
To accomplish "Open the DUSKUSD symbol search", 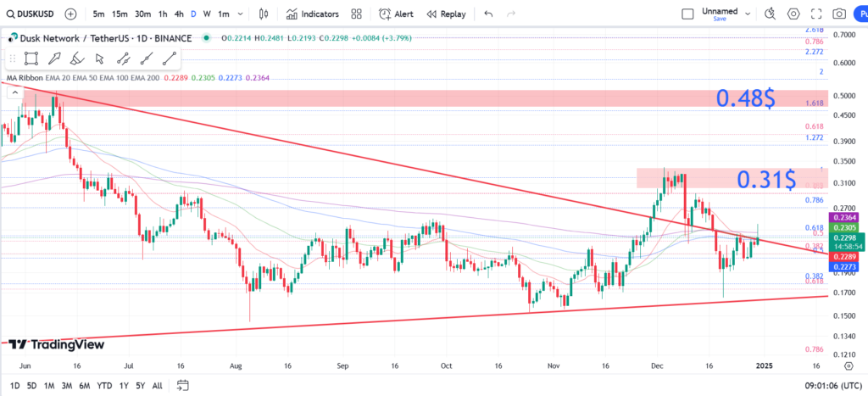I will (x=32, y=14).
